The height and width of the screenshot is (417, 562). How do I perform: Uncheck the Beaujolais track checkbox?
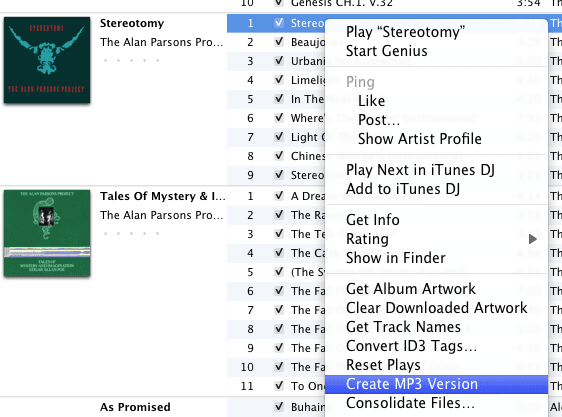click(279, 42)
